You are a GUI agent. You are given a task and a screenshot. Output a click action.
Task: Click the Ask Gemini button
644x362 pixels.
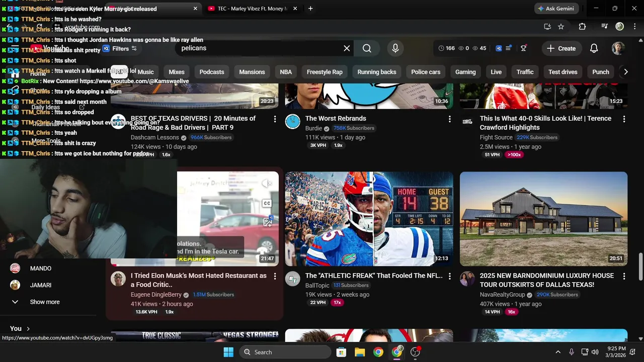click(x=556, y=9)
